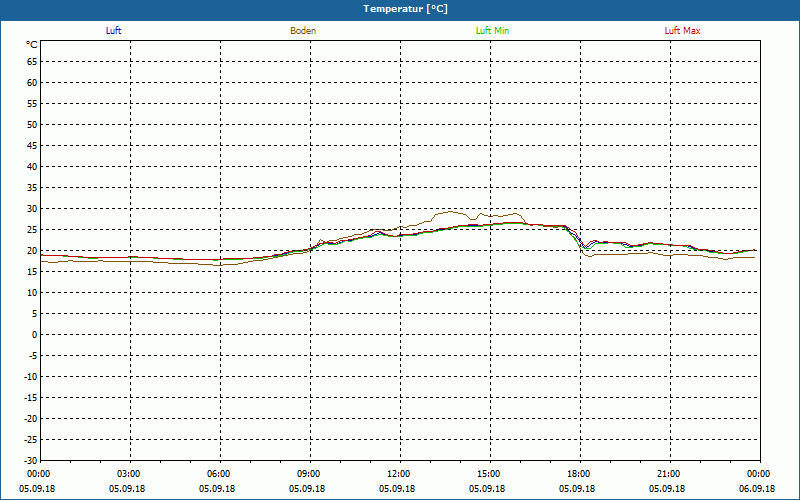Click the Boden legend label
The height and width of the screenshot is (500, 800).
click(303, 31)
